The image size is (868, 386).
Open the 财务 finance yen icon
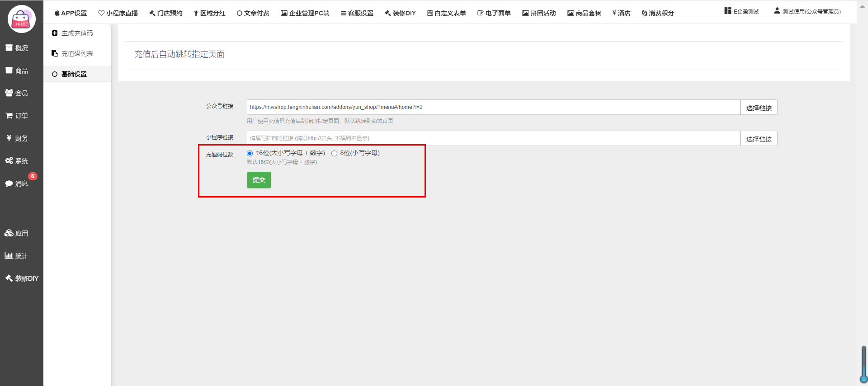tap(9, 138)
